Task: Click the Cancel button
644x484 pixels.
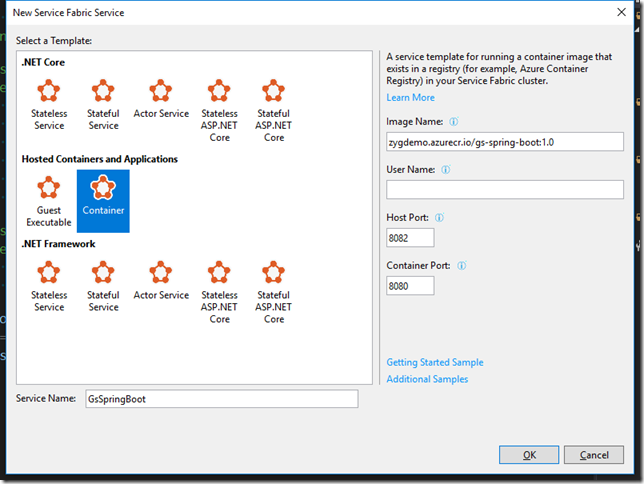Action: (x=594, y=455)
